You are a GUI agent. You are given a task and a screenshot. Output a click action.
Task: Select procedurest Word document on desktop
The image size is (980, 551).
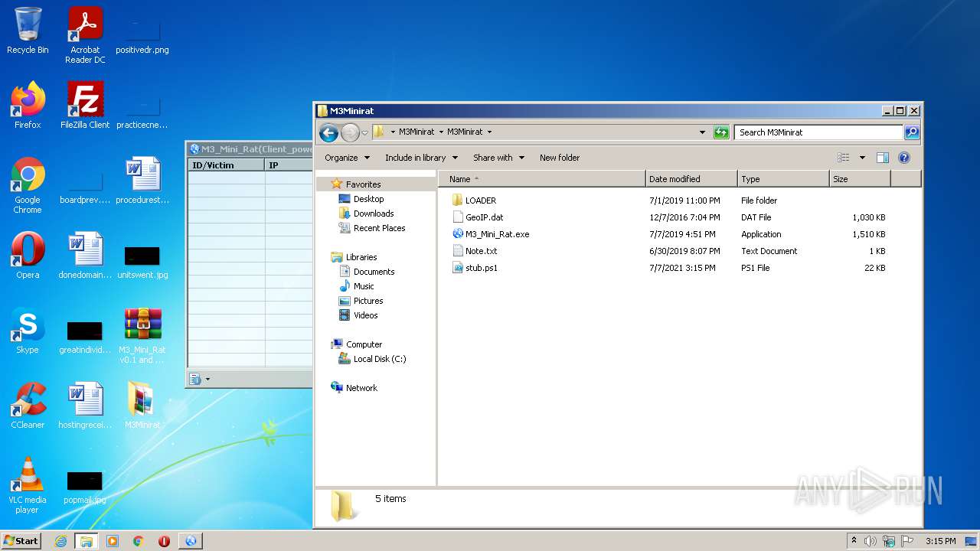(x=142, y=181)
